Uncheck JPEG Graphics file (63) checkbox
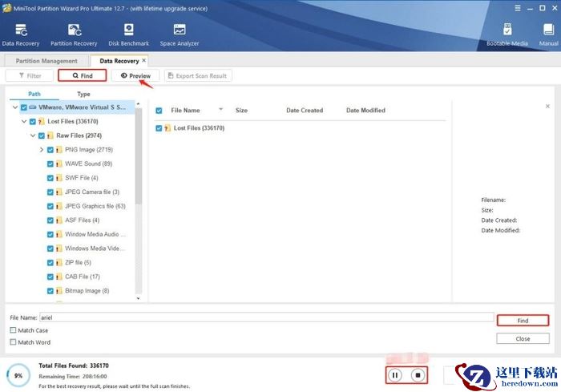The height and width of the screenshot is (392, 561). (50, 206)
